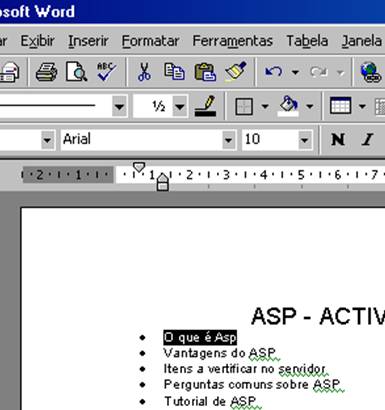The width and height of the screenshot is (385, 410).
Task: Select the border color pencil tool
Action: click(205, 106)
